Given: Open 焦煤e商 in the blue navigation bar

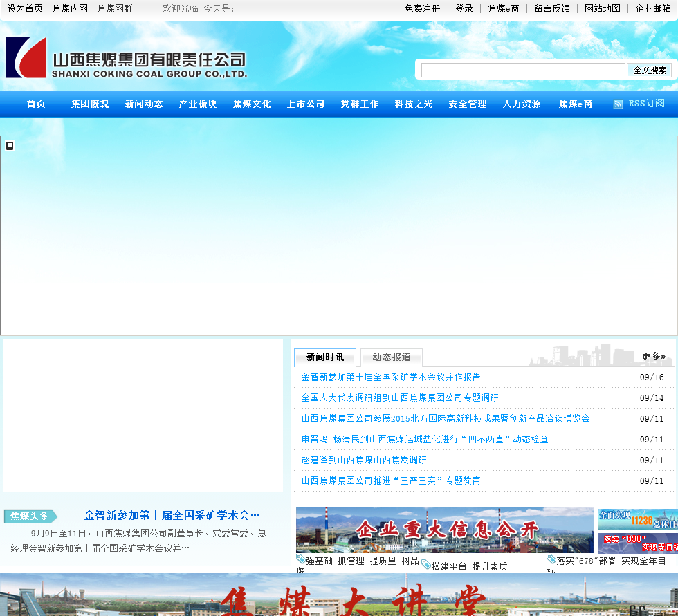Looking at the screenshot, I should pyautogui.click(x=575, y=104).
